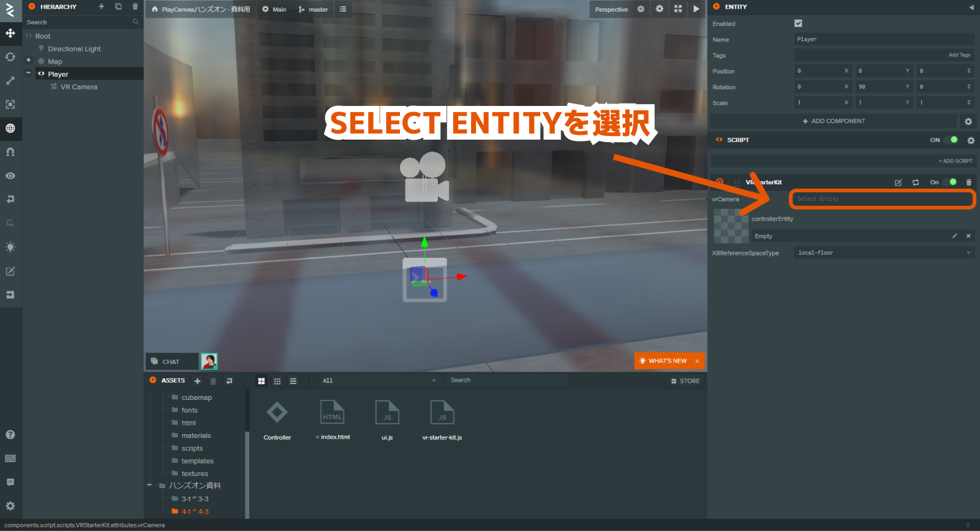This screenshot has height=531, width=980.
Task: Switch assets to list view
Action: 293,381
